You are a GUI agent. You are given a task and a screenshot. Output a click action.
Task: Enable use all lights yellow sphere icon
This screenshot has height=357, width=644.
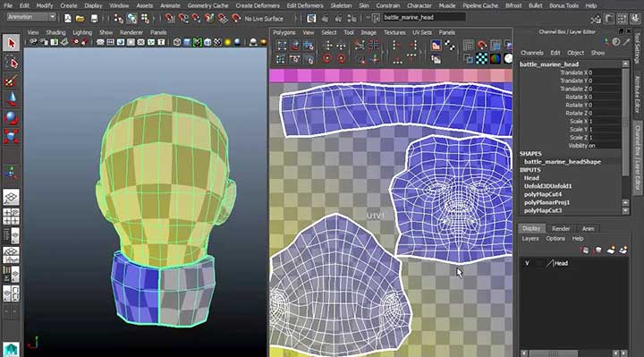click(227, 42)
